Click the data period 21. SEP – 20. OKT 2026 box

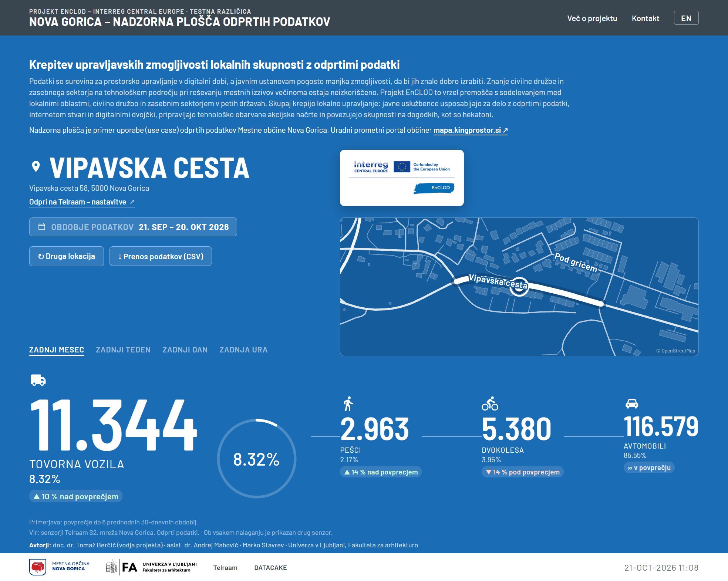133,227
